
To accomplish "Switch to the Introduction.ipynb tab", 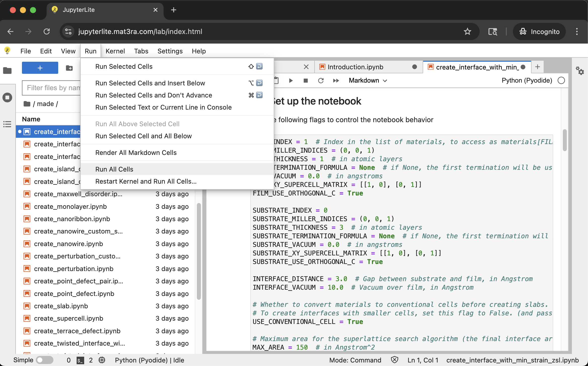I will (x=355, y=67).
